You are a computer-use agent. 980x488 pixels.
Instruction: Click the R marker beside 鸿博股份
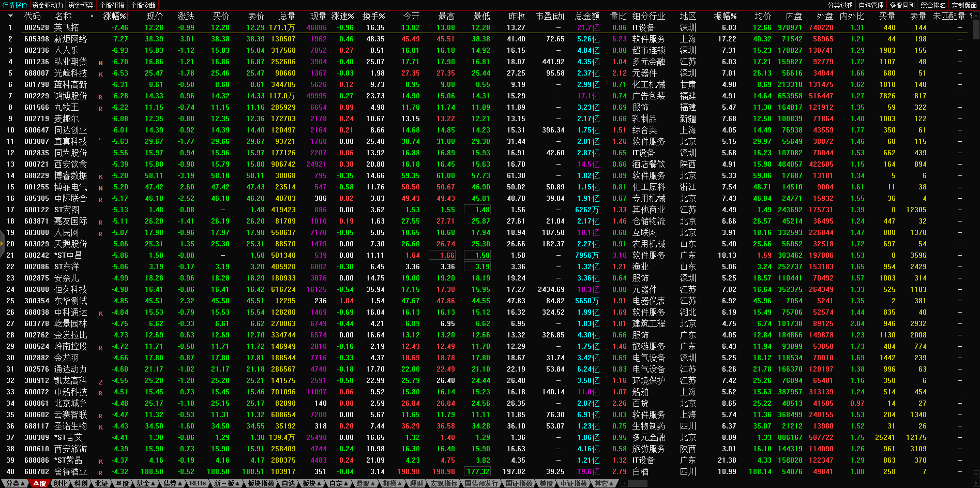(100, 97)
